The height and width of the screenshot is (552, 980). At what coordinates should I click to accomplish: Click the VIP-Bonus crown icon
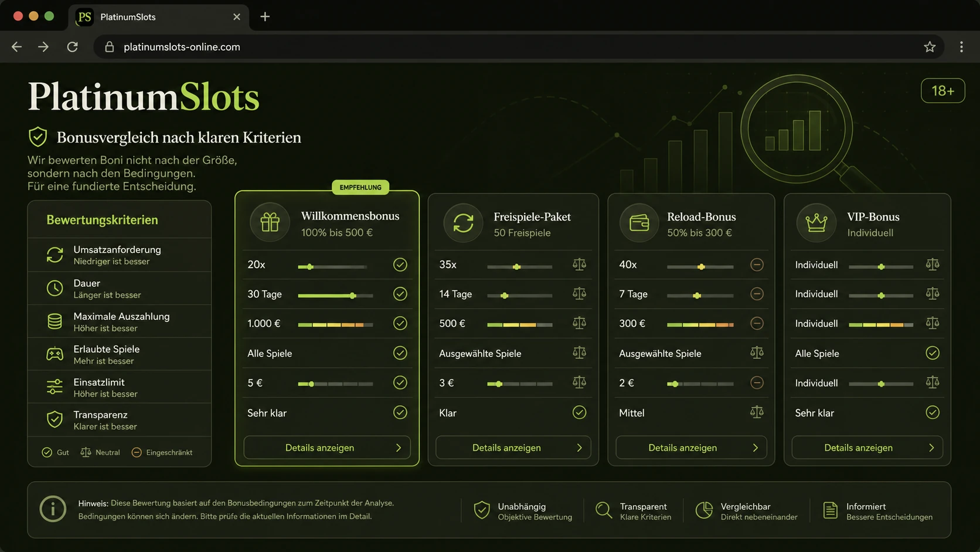pos(816,222)
